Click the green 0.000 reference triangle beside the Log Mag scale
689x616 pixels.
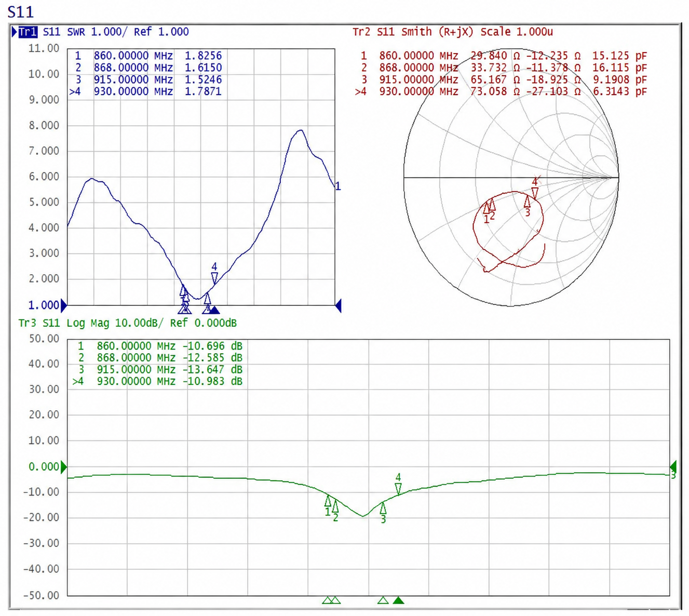pos(64,466)
